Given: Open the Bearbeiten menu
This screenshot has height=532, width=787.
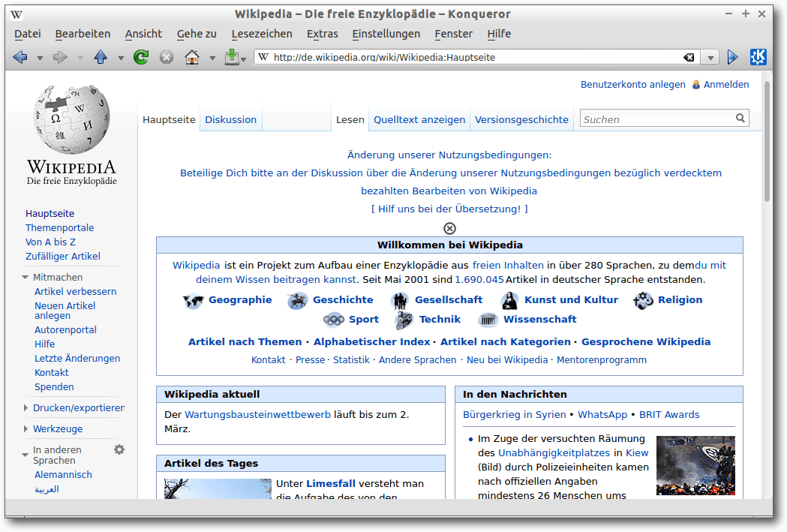Looking at the screenshot, I should coord(83,34).
